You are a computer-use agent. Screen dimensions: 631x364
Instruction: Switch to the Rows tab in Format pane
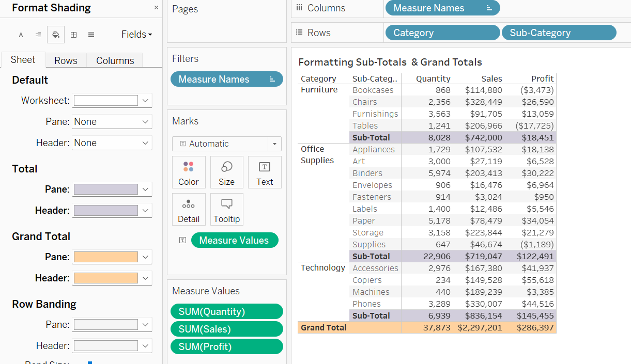[66, 60]
